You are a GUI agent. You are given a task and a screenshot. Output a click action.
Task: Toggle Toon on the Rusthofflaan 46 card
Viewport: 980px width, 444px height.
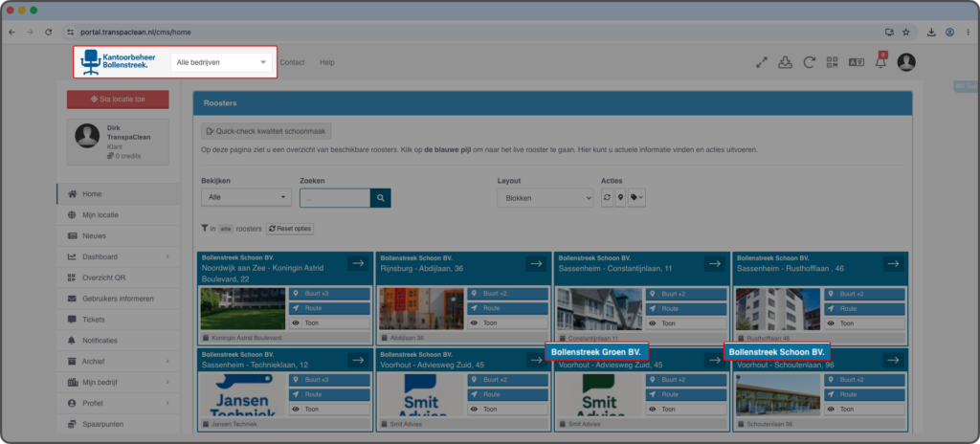[x=864, y=323]
